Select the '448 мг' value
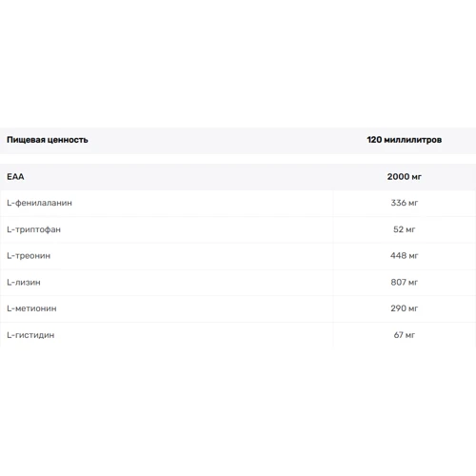Screen dimensions: 476x476 (x=405, y=256)
